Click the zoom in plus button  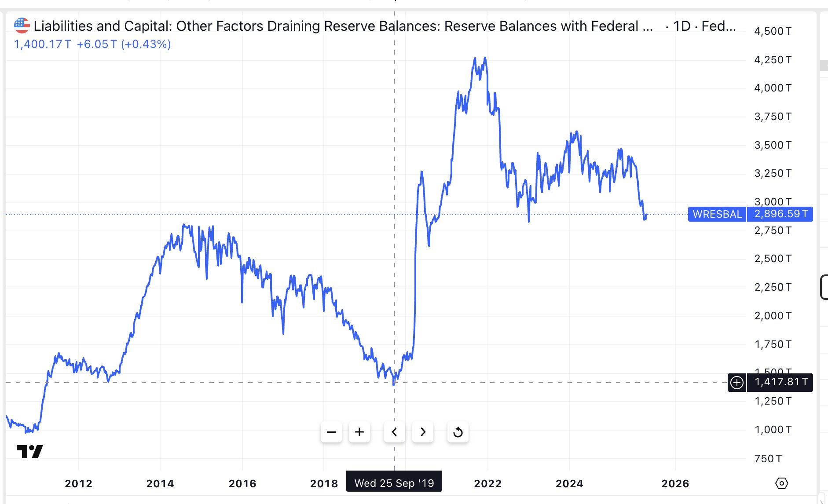click(359, 432)
